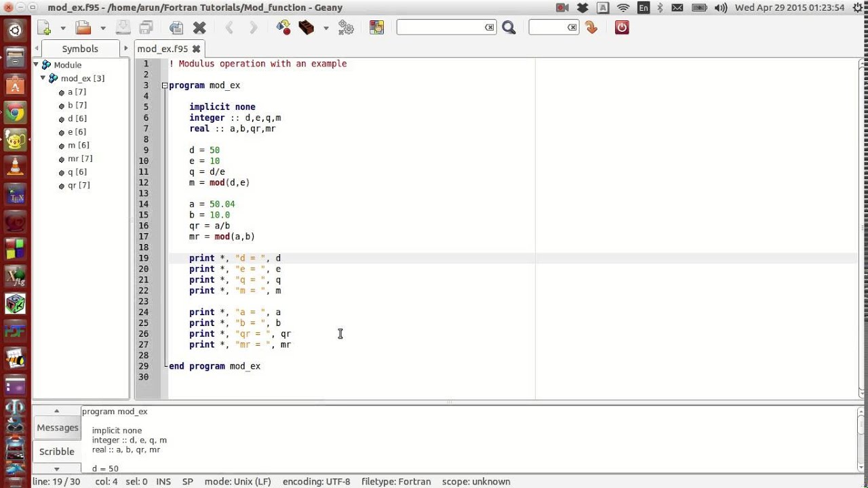Screen dimensions: 868x488
Task: Create a new file with toolbar icon
Action: pyautogui.click(x=44, y=28)
